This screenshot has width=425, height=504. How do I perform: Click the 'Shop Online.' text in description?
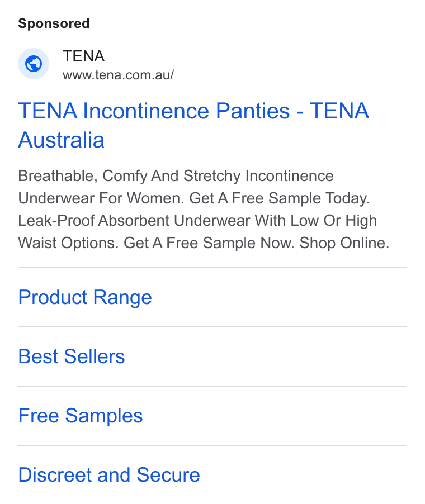344,243
